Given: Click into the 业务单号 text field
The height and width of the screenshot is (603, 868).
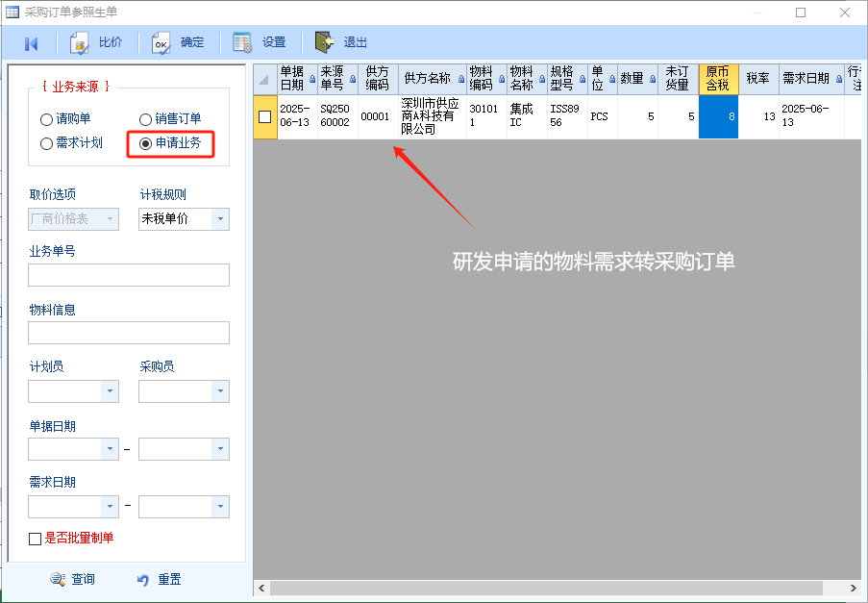Looking at the screenshot, I should [129, 275].
